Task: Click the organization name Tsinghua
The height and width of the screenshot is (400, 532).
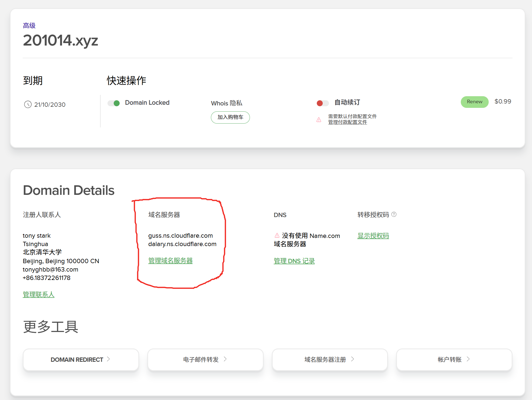Action: (35, 244)
